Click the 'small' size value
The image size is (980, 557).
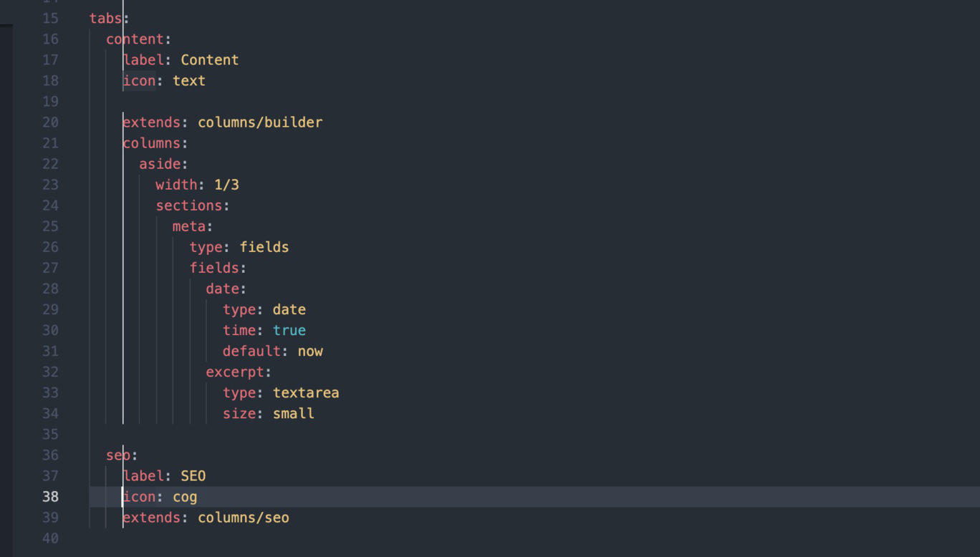tap(294, 413)
